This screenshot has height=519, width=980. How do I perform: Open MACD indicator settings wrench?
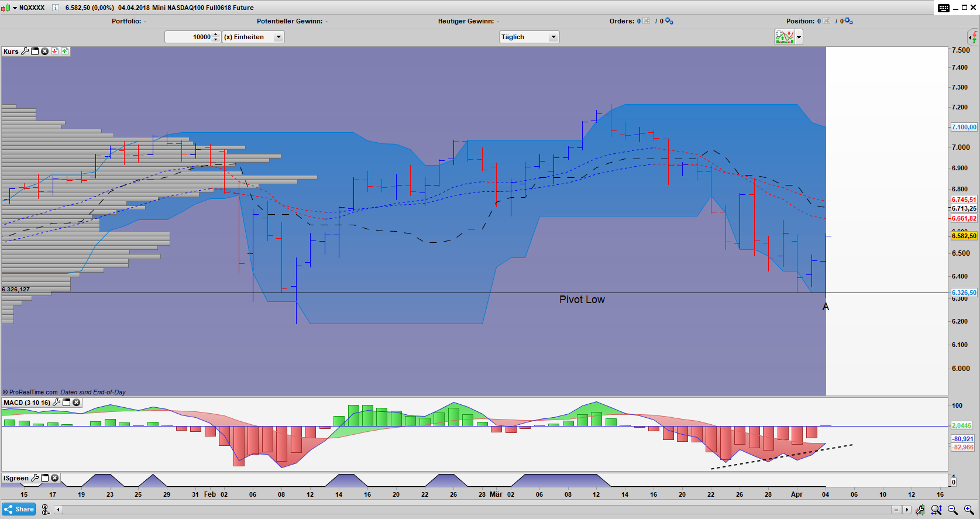(57, 403)
